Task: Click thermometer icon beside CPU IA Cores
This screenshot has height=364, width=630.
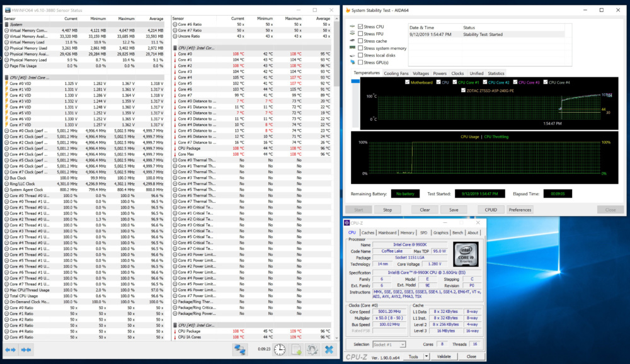Action: pos(175,337)
